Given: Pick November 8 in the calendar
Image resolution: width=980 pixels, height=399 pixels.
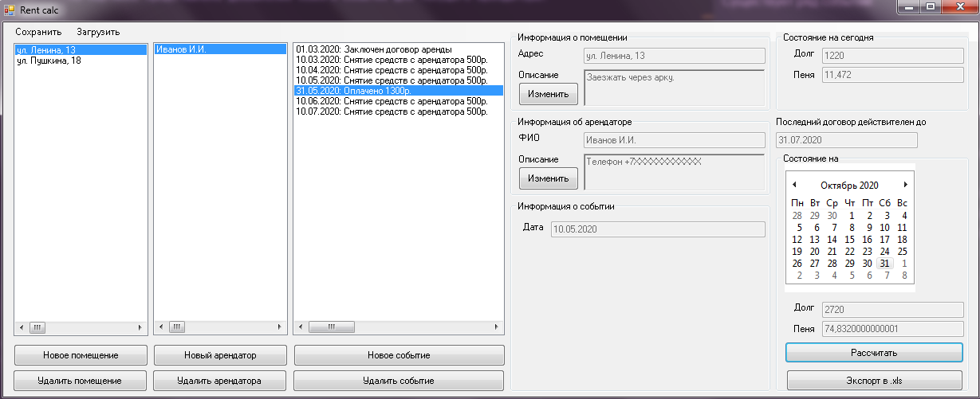Looking at the screenshot, I should tap(904, 275).
